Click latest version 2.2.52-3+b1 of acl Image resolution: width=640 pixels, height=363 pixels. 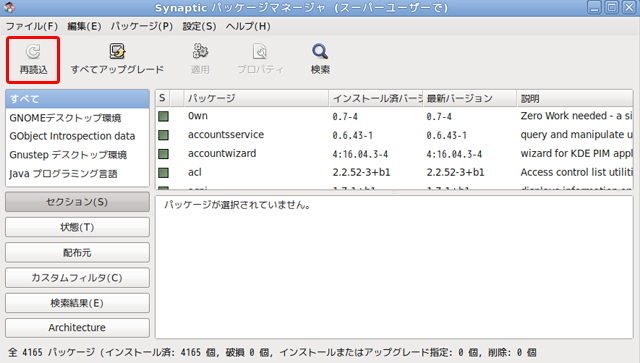point(456,172)
